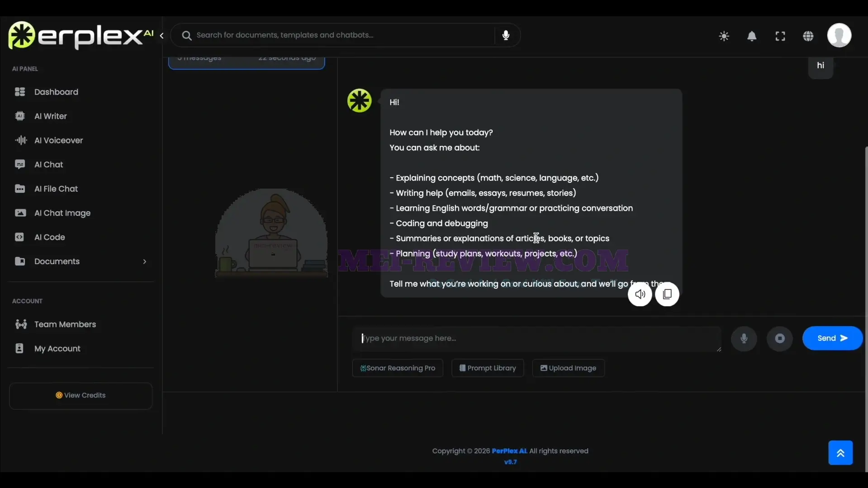
Task: Open language globe icon
Action: click(x=808, y=36)
